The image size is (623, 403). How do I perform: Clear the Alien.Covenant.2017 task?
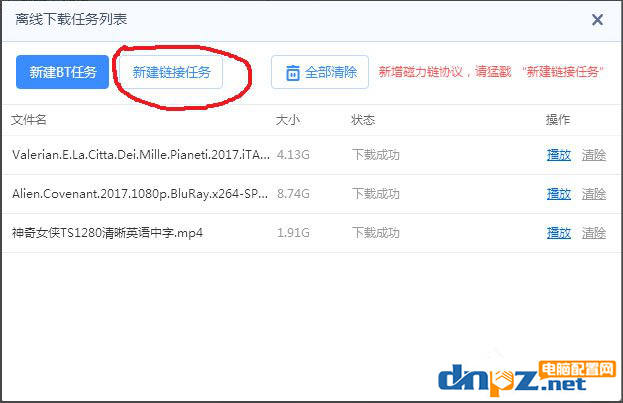pyautogui.click(x=594, y=194)
